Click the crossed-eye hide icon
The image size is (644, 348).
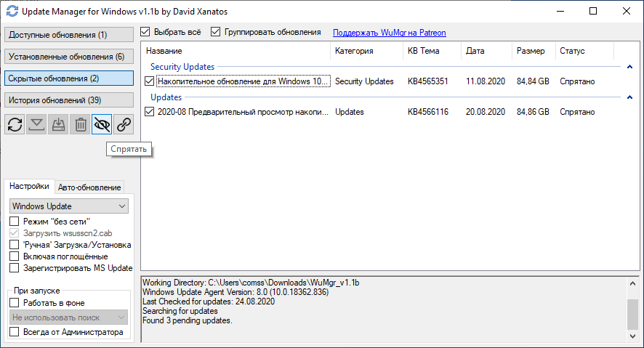click(x=102, y=124)
